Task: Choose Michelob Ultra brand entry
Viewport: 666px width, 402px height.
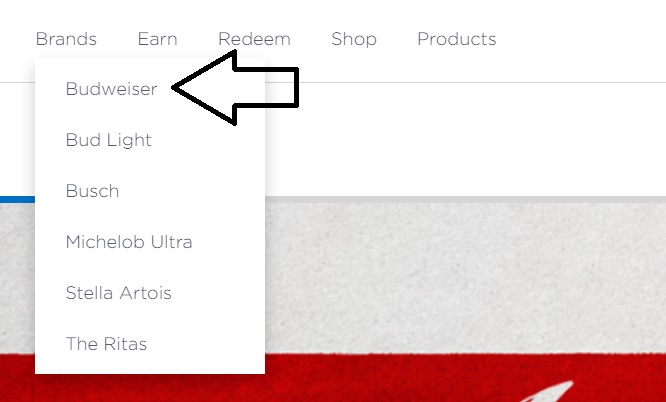Action: pyautogui.click(x=129, y=242)
